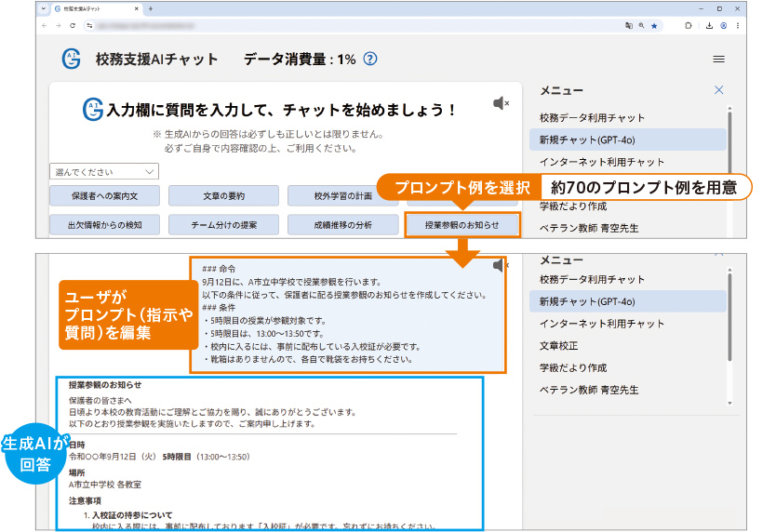This screenshot has height=532, width=776.
Task: Click the 保護者への案内文 prompt button
Action: 104,195
